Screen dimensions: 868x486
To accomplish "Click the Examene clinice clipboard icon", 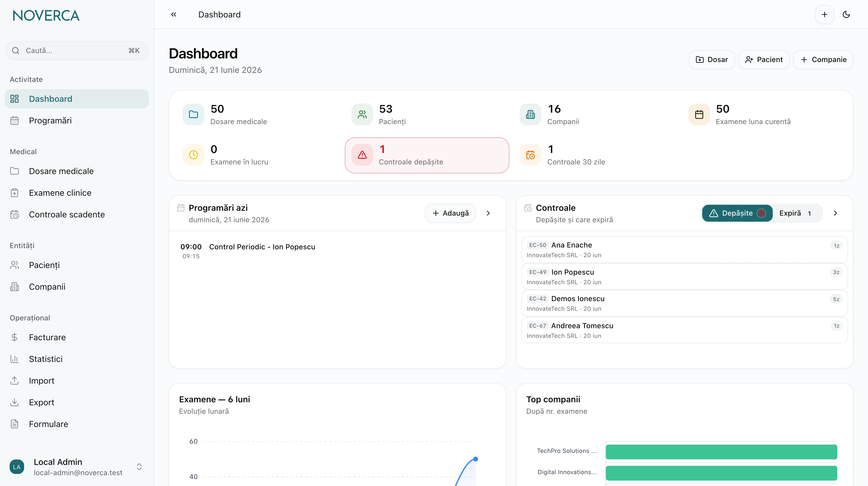I will click(x=14, y=193).
